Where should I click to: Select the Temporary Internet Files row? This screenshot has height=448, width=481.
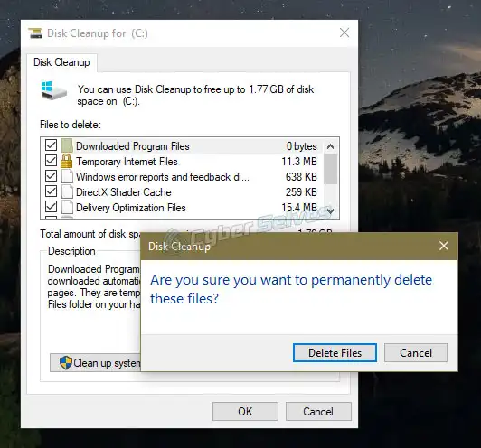(182, 162)
